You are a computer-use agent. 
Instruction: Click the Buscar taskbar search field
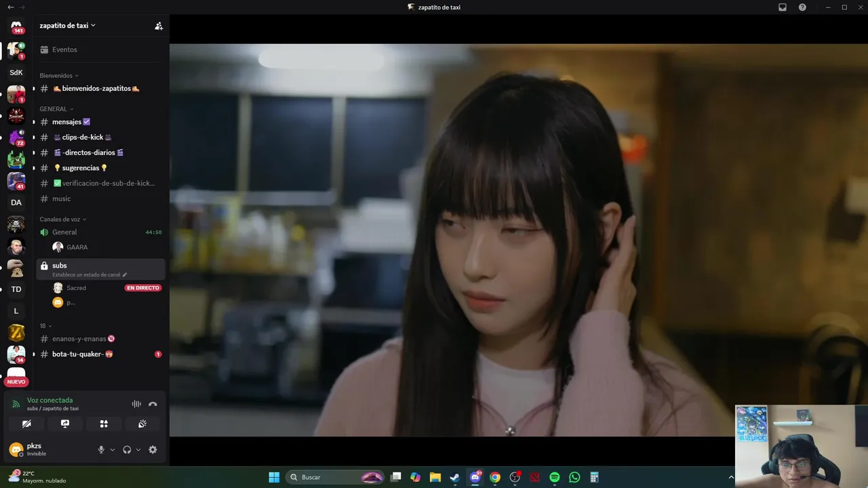[x=336, y=477]
